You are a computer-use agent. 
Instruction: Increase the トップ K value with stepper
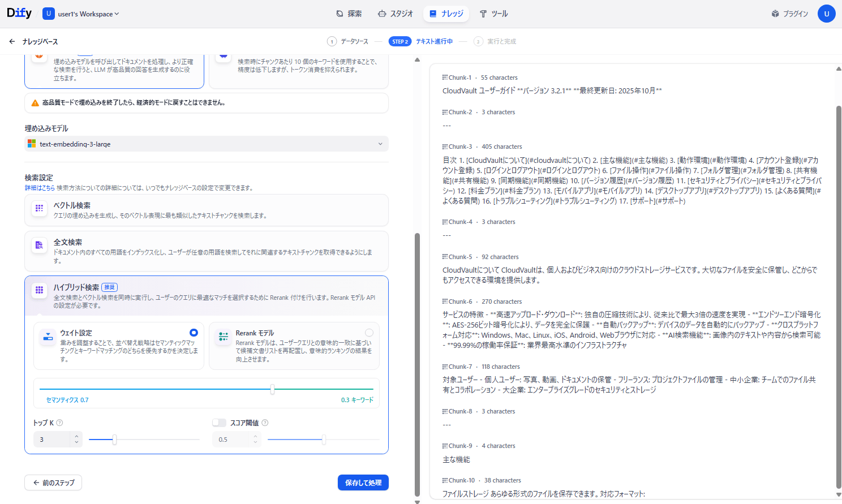pyautogui.click(x=77, y=436)
